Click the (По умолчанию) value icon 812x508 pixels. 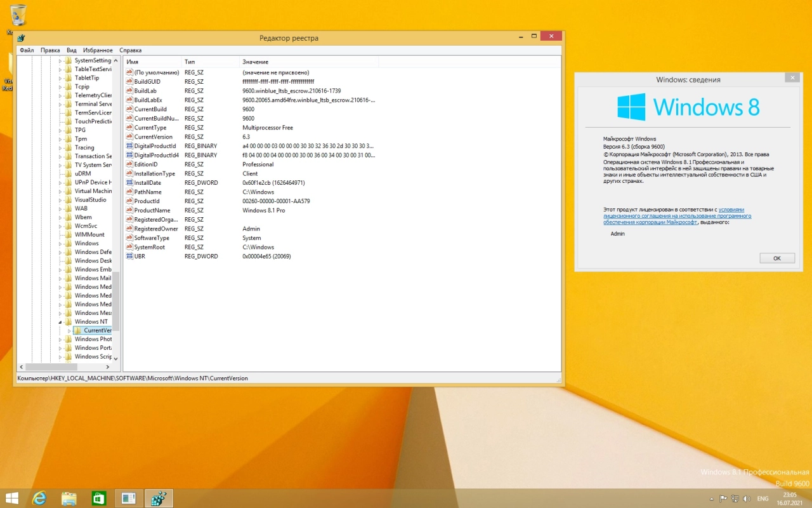coord(129,72)
